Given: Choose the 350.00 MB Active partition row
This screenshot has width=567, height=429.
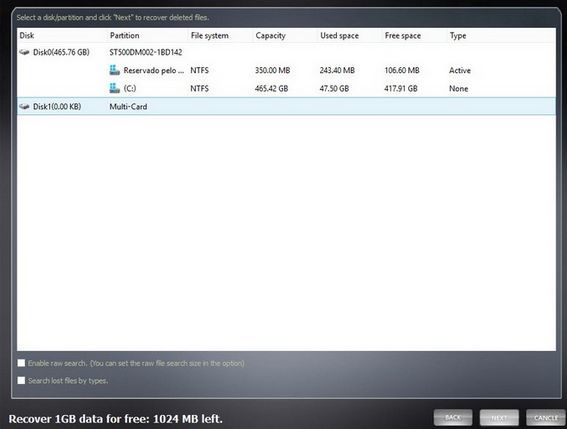Looking at the screenshot, I should [x=286, y=70].
